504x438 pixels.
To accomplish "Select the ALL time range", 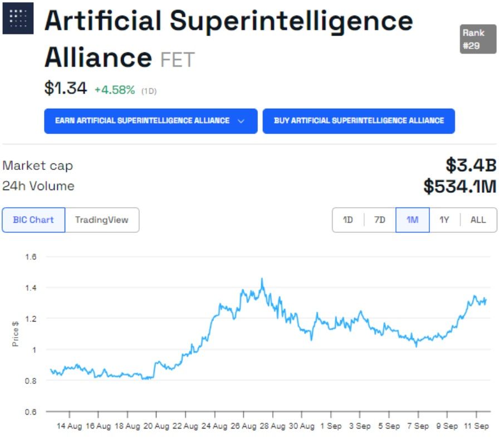I will point(478,220).
